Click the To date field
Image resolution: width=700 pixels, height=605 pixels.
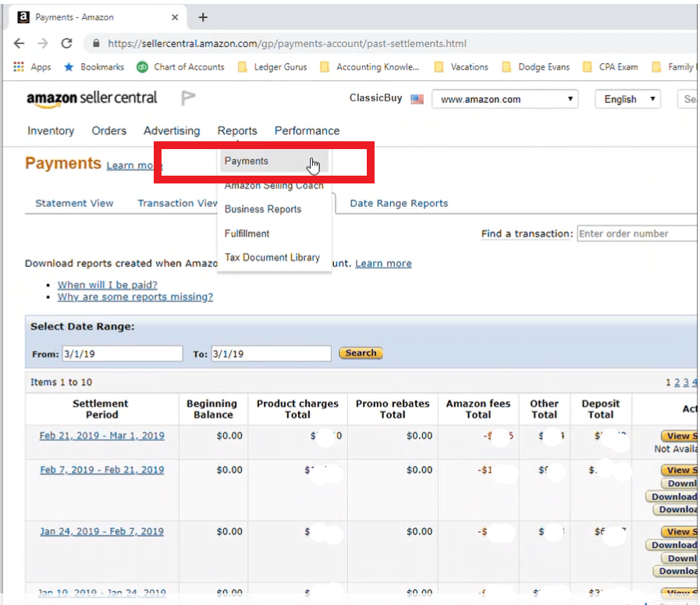pos(271,354)
